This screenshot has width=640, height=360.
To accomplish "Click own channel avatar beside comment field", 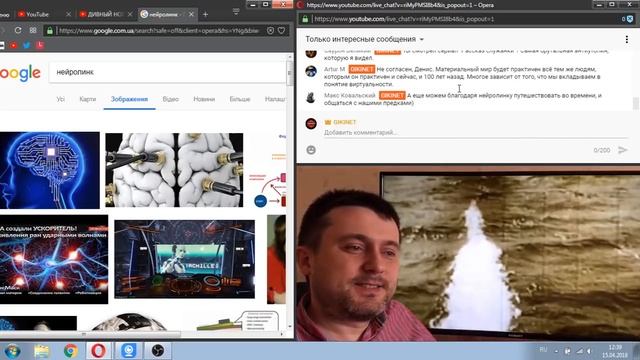I will [311, 124].
